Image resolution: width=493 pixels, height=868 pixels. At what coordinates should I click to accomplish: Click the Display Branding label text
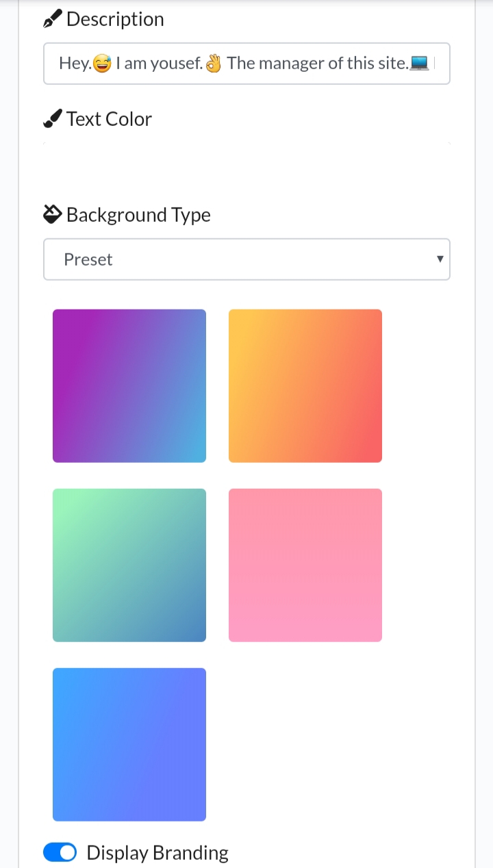[x=157, y=853]
